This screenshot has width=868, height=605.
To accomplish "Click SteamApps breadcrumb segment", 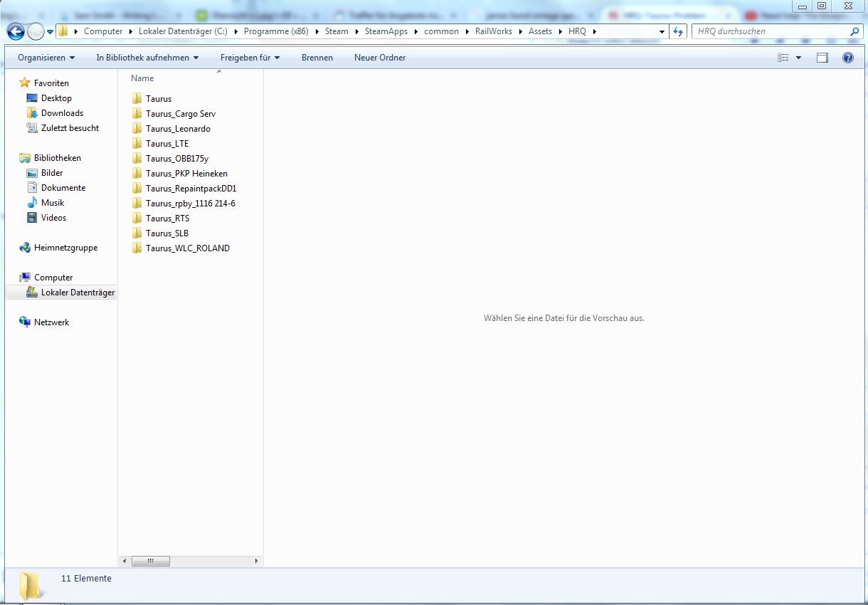I will point(386,31).
